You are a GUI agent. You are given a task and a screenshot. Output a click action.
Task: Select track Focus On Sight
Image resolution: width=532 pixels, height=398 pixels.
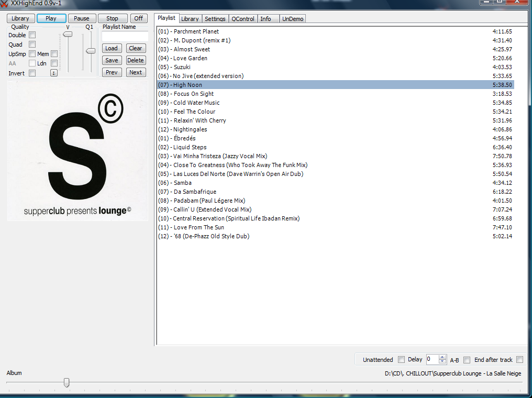336,94
